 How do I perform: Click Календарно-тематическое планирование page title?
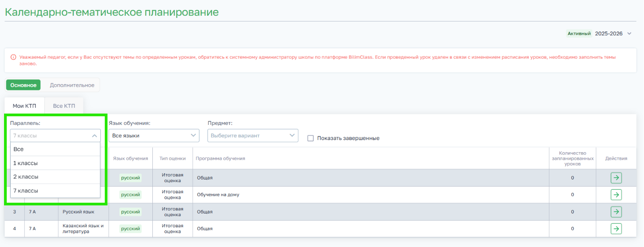coord(112,12)
